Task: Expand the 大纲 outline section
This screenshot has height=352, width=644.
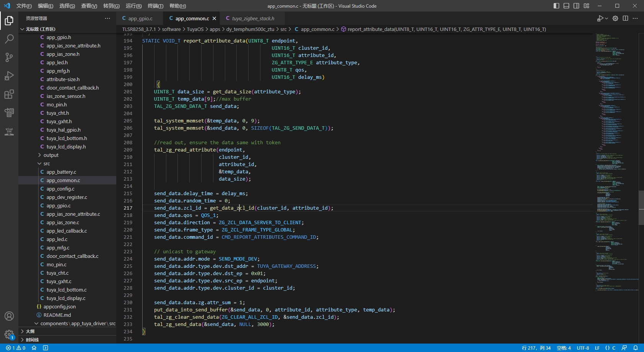Action: pyautogui.click(x=30, y=331)
